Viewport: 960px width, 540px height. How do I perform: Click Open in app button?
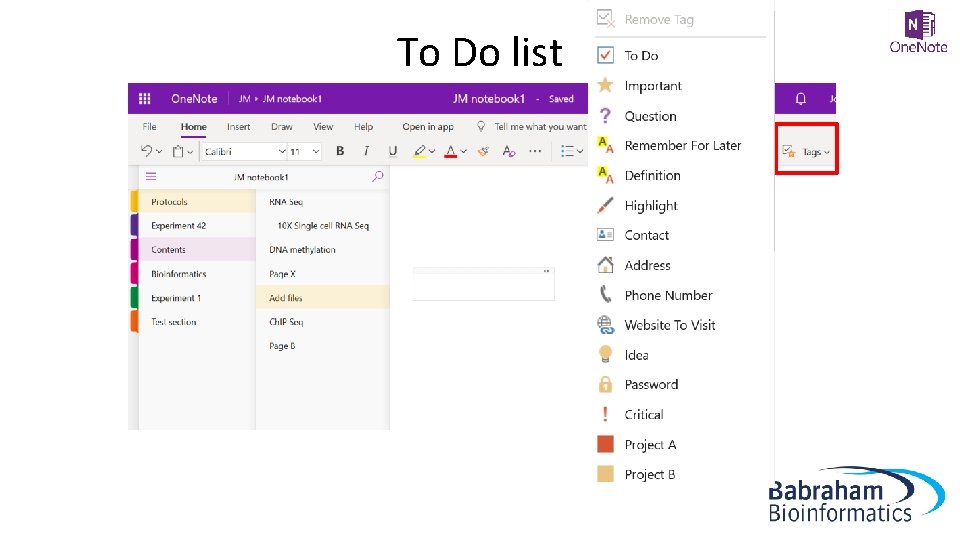point(428,127)
